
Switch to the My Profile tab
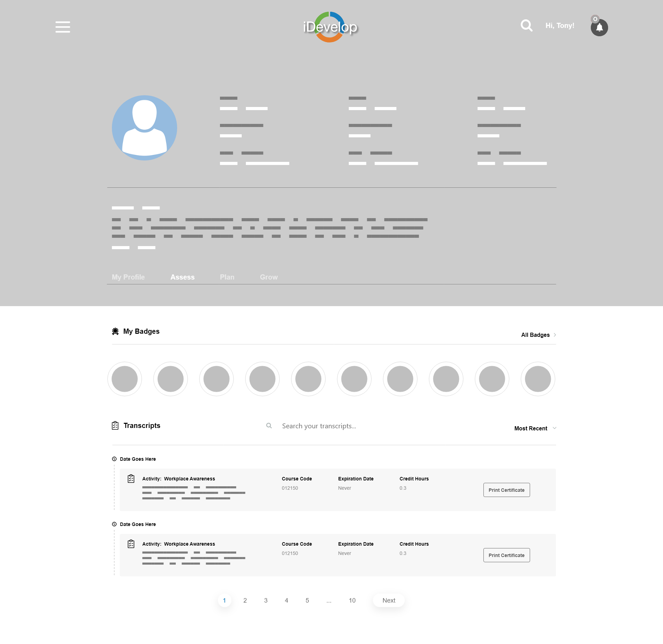(128, 276)
